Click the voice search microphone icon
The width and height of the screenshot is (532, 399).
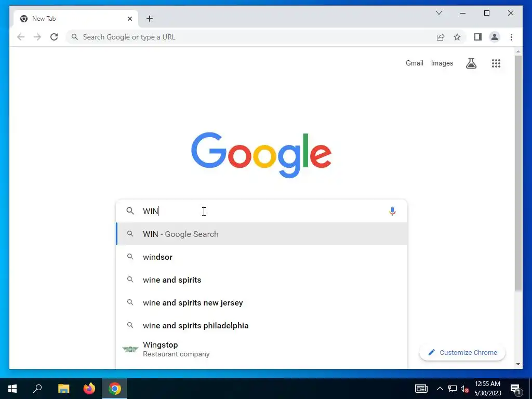pyautogui.click(x=392, y=211)
